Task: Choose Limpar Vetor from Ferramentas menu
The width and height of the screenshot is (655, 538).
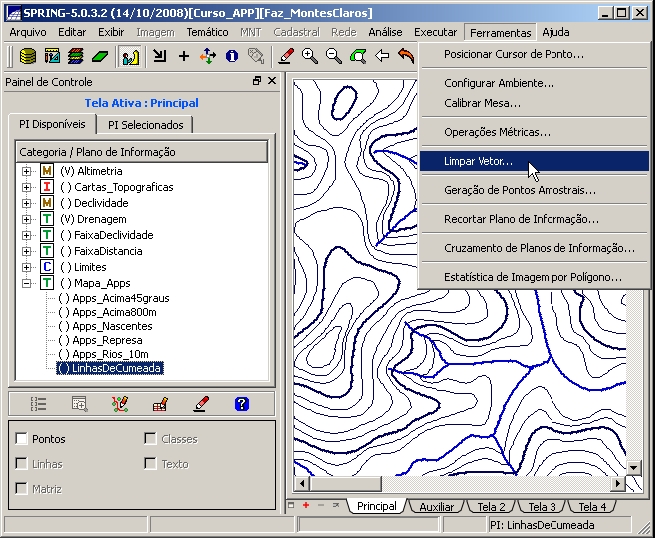Action: (479, 161)
